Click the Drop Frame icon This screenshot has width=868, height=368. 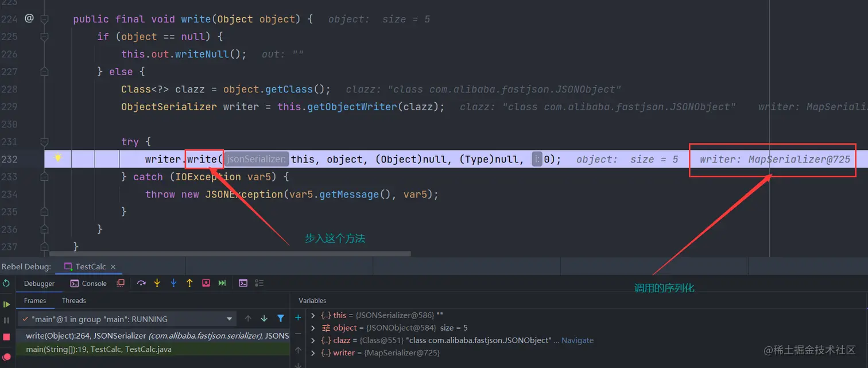point(206,283)
